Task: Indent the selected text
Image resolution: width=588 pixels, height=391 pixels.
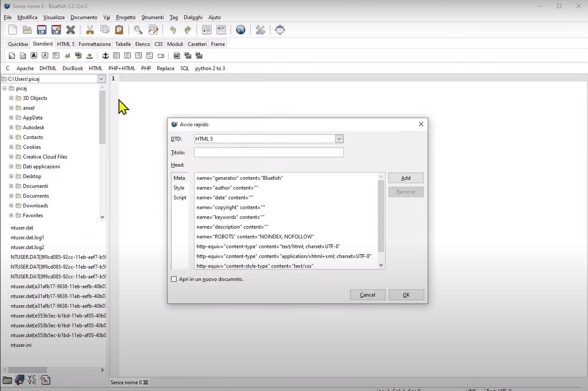Action: 221,30
